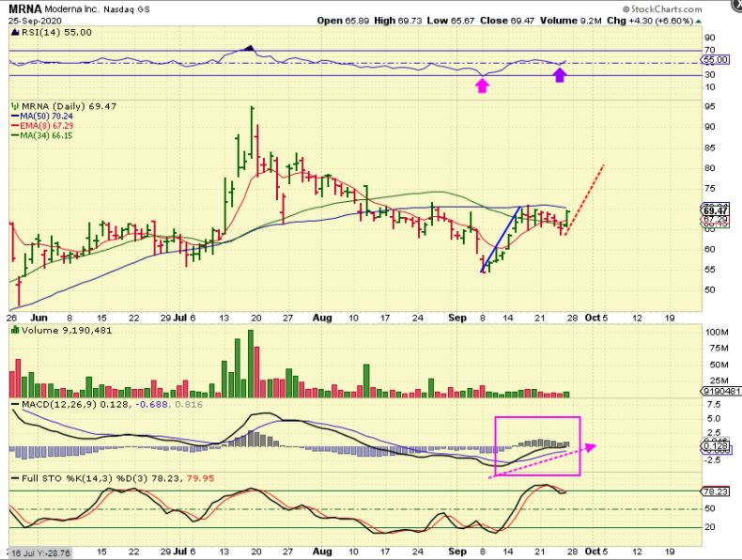742x560 pixels.
Task: Click the 78.23 stochastic tag on axis
Action: pos(717,491)
